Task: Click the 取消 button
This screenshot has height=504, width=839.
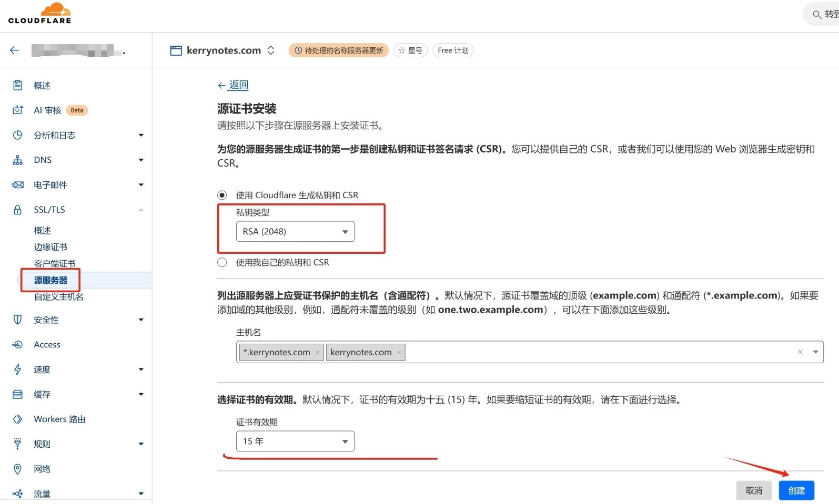Action: point(754,490)
